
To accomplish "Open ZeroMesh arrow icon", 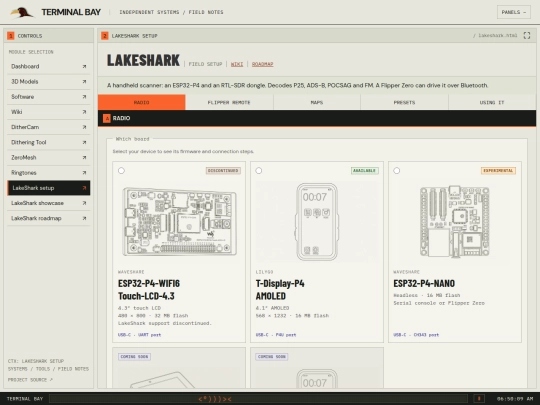I will click(84, 157).
